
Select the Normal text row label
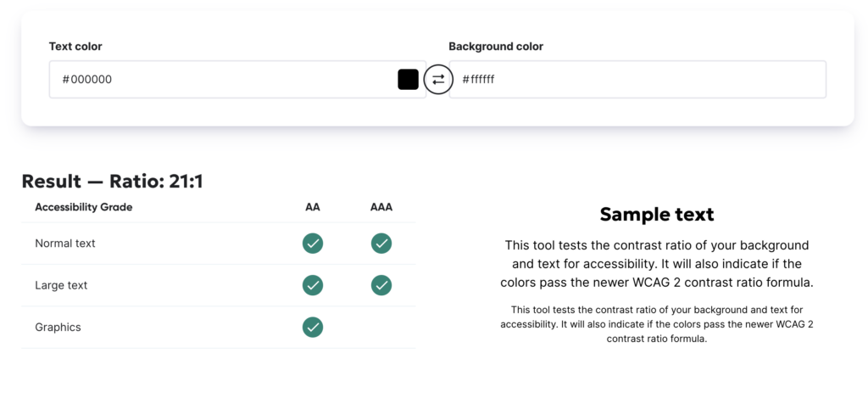coord(65,244)
